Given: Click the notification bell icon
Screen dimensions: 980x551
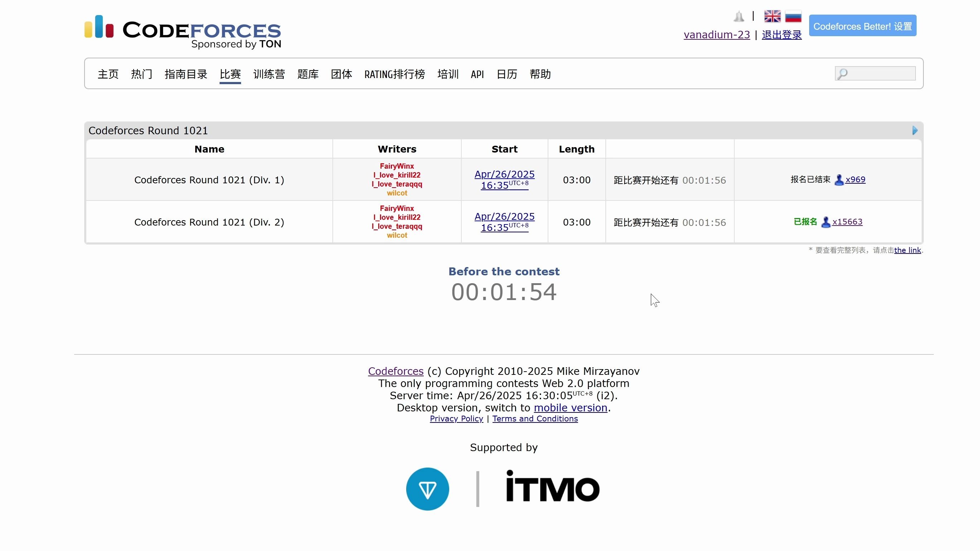Looking at the screenshot, I should click(739, 16).
